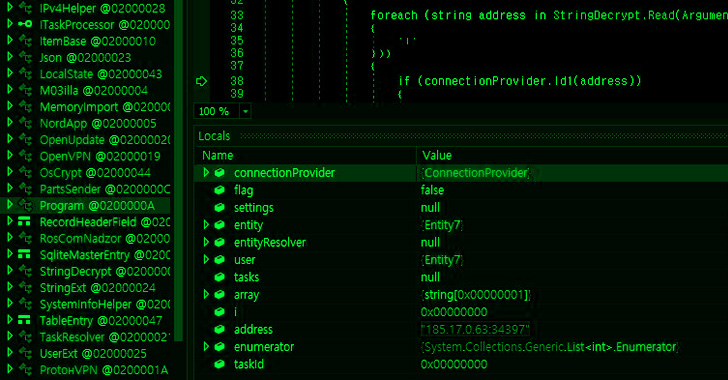Click the Program class icon
Image resolution: width=728 pixels, height=380 pixels.
pyautogui.click(x=25, y=205)
